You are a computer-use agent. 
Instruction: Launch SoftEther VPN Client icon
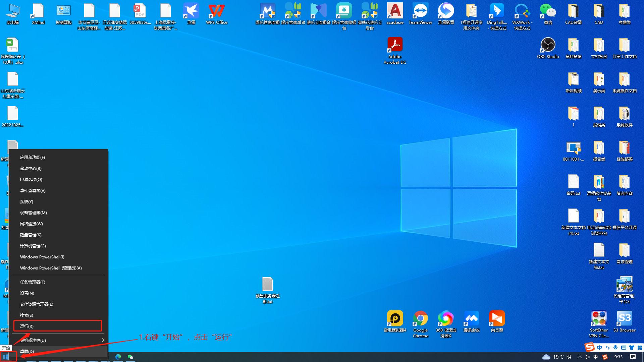[x=599, y=324]
